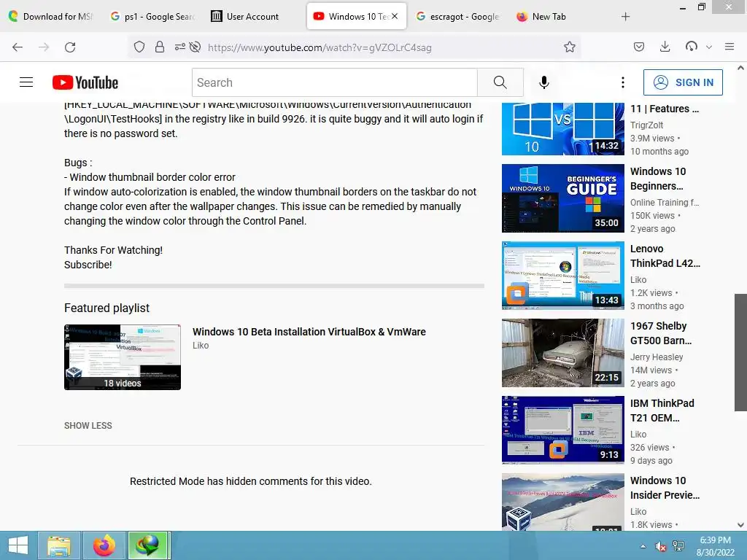The image size is (747, 560).
Task: Open a new browser tab with plus
Action: pos(625,17)
